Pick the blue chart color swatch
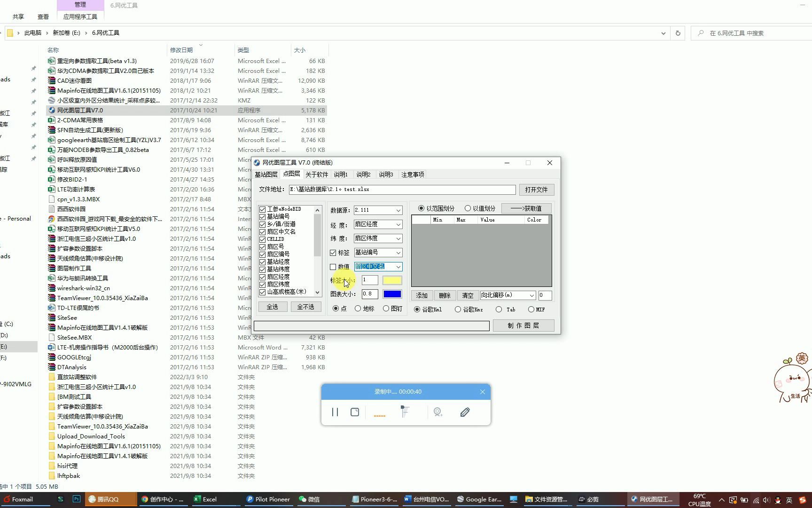 [392, 294]
